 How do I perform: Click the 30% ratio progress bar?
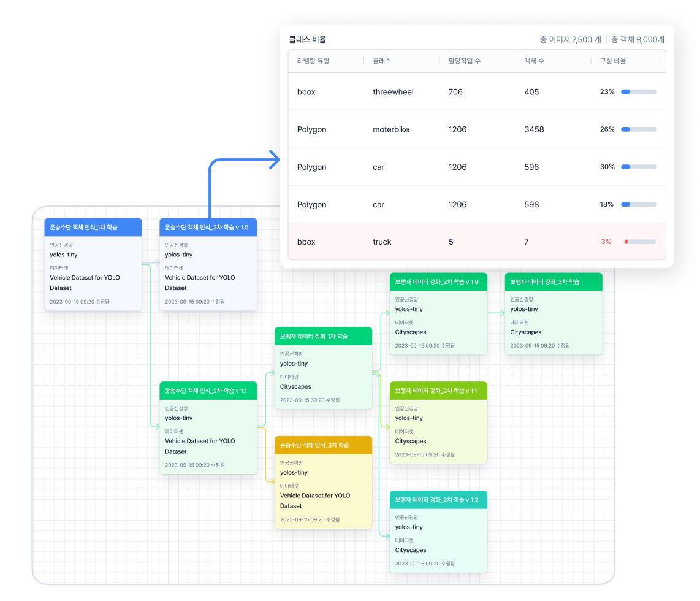(639, 167)
